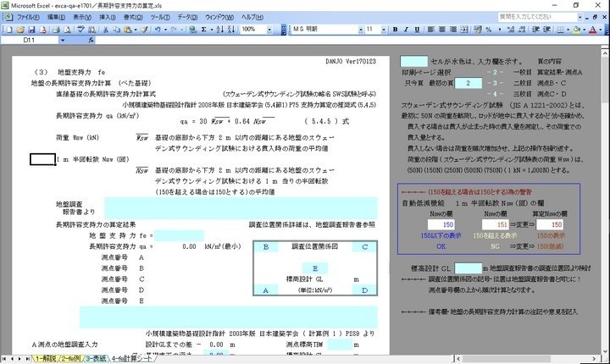The height and width of the screenshot is (364, 610).
Task: Insert hyperlink using the globe icon
Action: click(192, 30)
